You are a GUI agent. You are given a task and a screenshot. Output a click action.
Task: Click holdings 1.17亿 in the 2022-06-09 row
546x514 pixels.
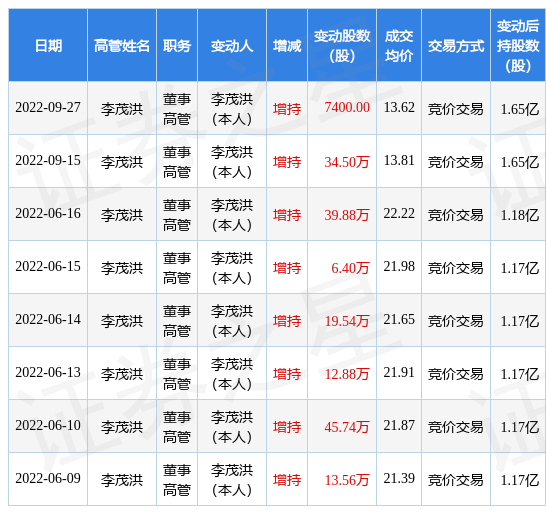coord(520,480)
